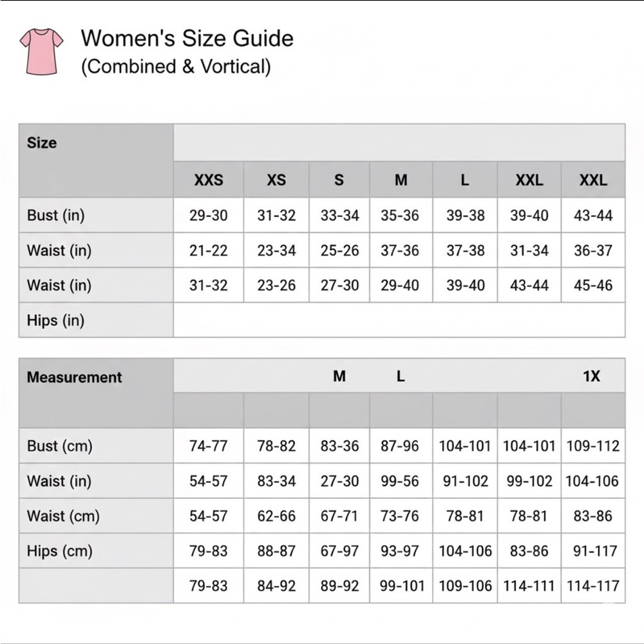Click the Size header cell
644x644 pixels.
(x=42, y=143)
